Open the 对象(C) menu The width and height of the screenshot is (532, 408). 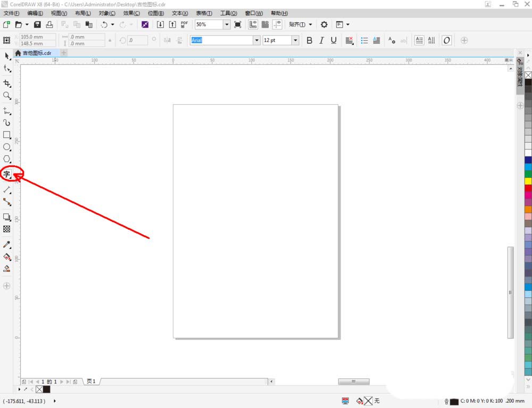107,13
